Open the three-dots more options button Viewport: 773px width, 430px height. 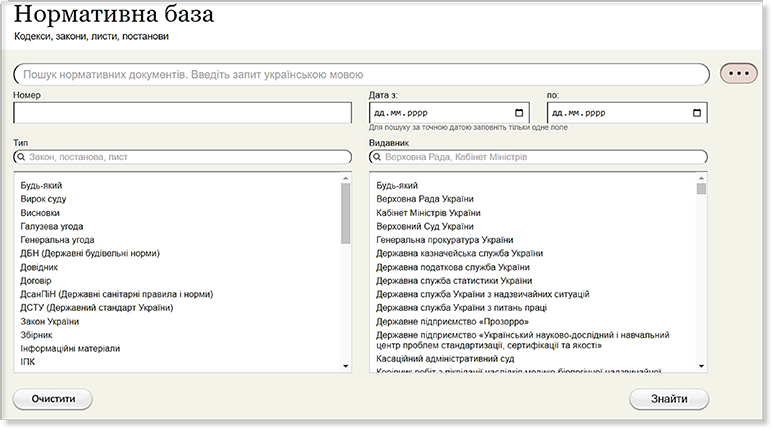coord(739,74)
